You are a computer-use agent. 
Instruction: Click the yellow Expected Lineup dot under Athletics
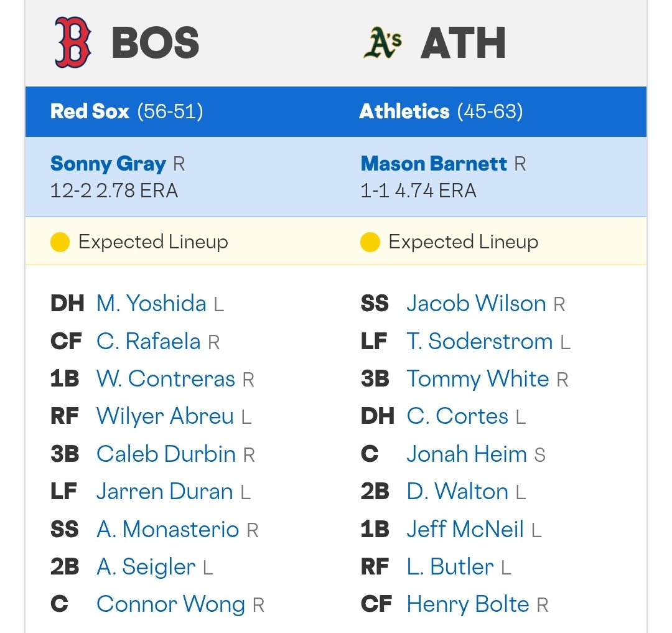pos(370,242)
